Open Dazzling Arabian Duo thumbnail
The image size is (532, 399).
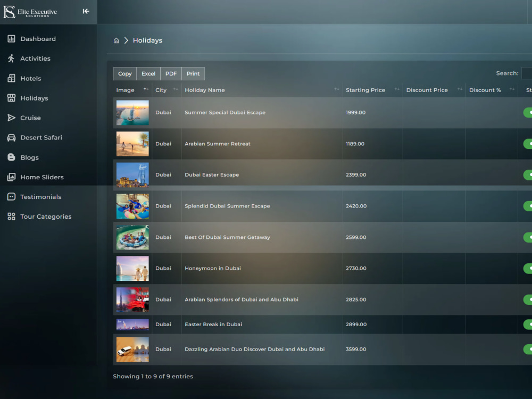132,349
